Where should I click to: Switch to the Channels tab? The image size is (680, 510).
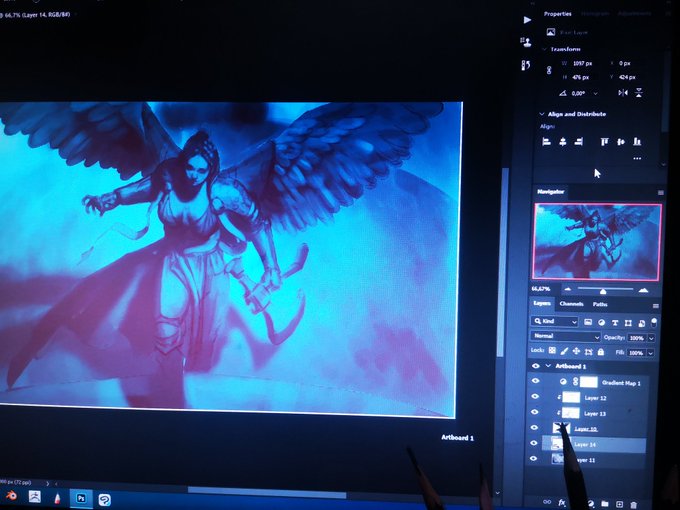pyautogui.click(x=571, y=304)
